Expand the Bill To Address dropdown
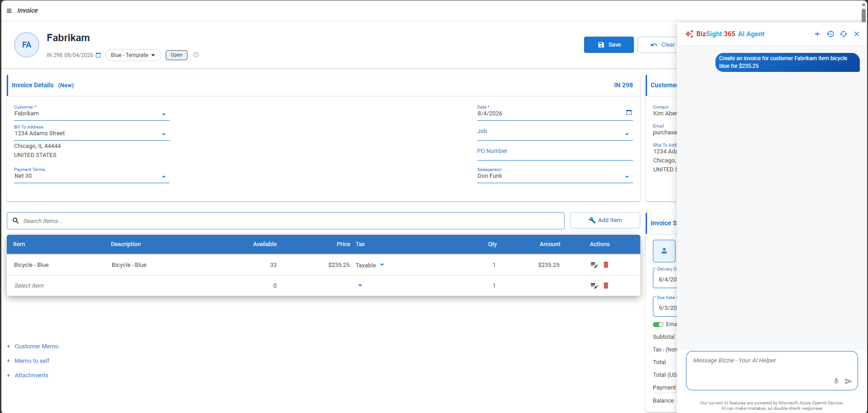Viewport: 868px width, 413px height. point(164,134)
